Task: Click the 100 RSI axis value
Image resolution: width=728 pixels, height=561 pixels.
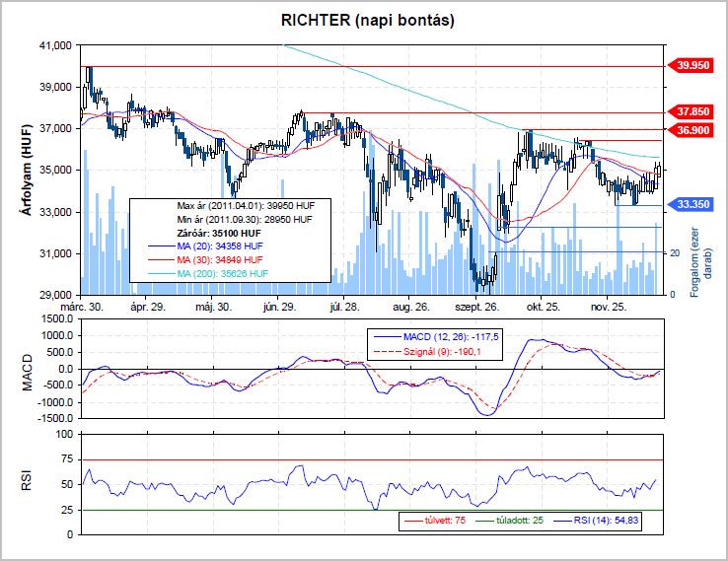Action: point(64,435)
